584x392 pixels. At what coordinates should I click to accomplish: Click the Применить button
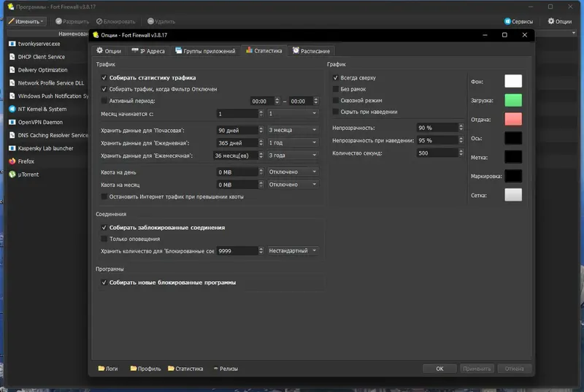coord(477,369)
